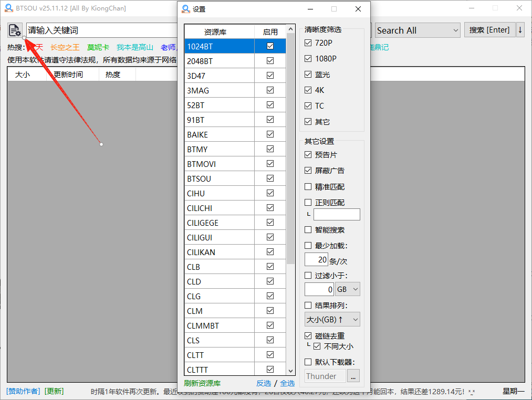Close the 设置 dialog window
This screenshot has width=532, height=400.
pos(358,9)
